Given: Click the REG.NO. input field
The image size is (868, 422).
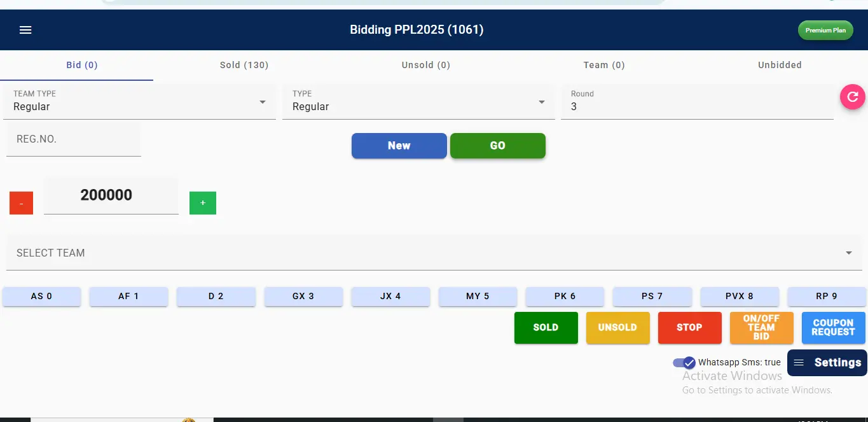Looking at the screenshot, I should tap(73, 139).
